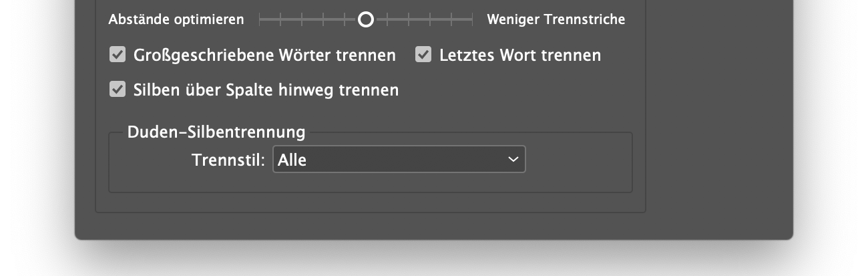868x276 pixels.
Task: Click the Weniger Trennstriche label
Action: (556, 20)
